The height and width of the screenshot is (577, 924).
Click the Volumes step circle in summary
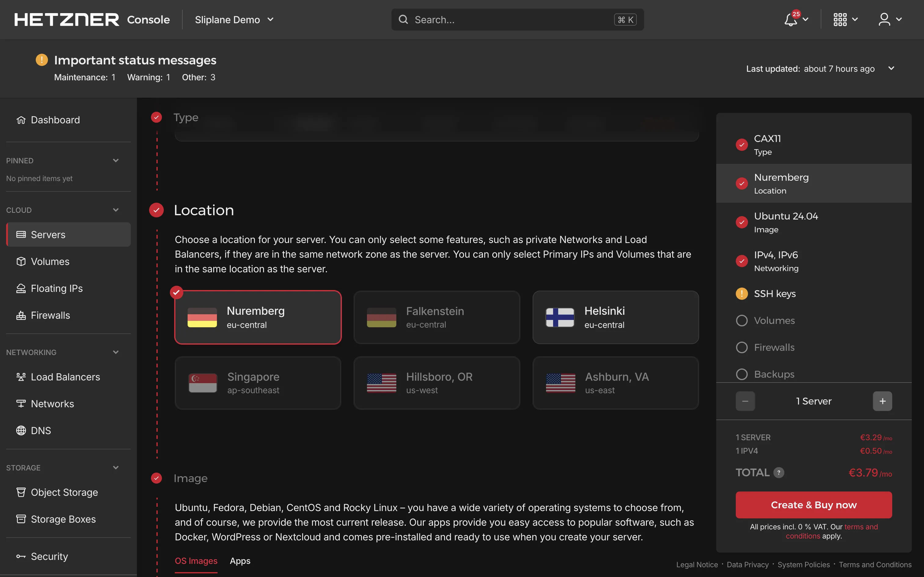[x=742, y=321]
